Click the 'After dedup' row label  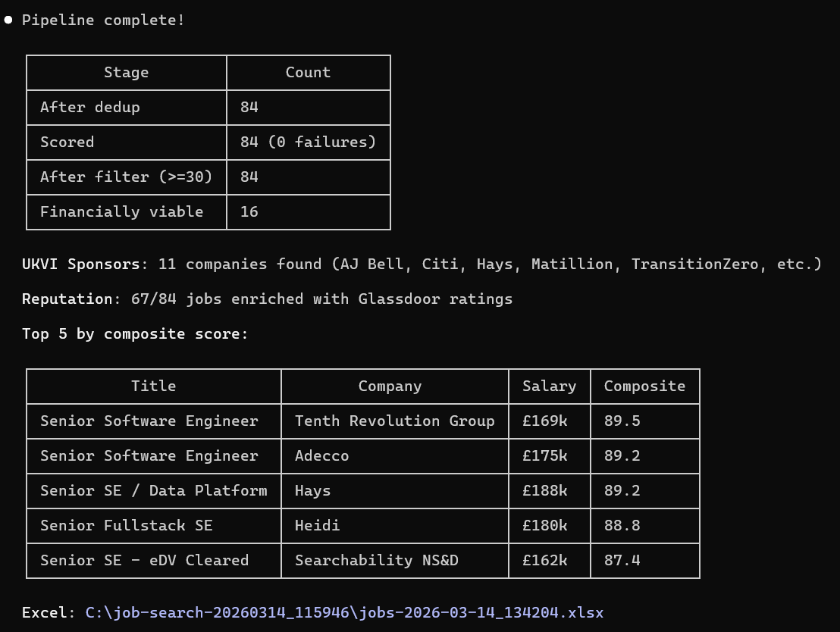pos(90,107)
